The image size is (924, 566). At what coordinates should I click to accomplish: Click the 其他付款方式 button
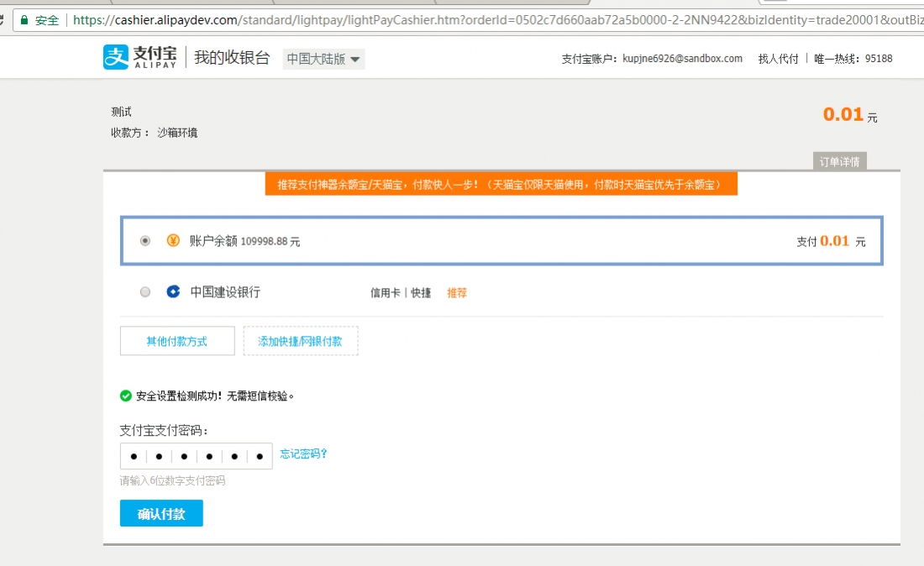coord(177,341)
